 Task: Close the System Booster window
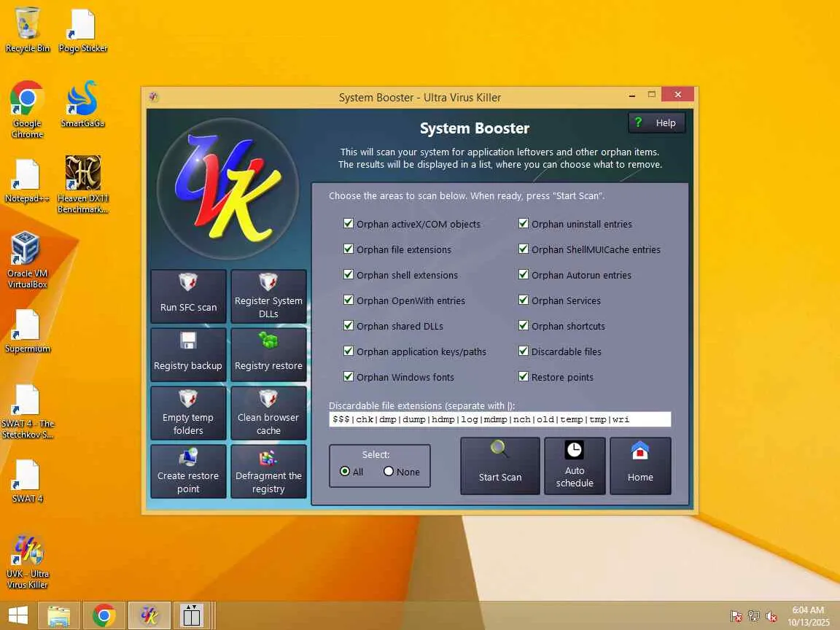click(677, 94)
